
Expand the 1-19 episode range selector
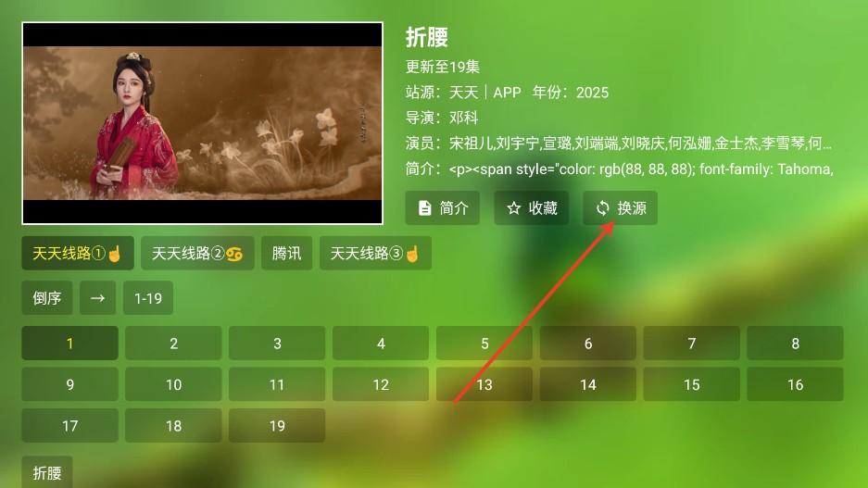pos(148,298)
